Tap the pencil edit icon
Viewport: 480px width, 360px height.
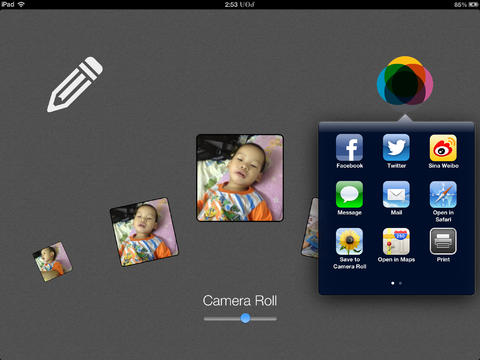pyautogui.click(x=75, y=84)
